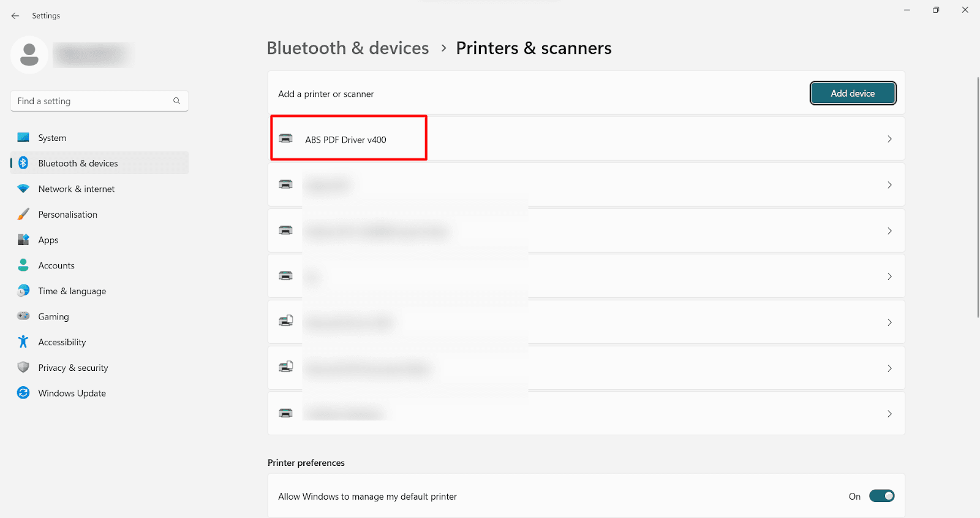Click the Privacy & security shield icon
980x518 pixels.
coord(23,367)
